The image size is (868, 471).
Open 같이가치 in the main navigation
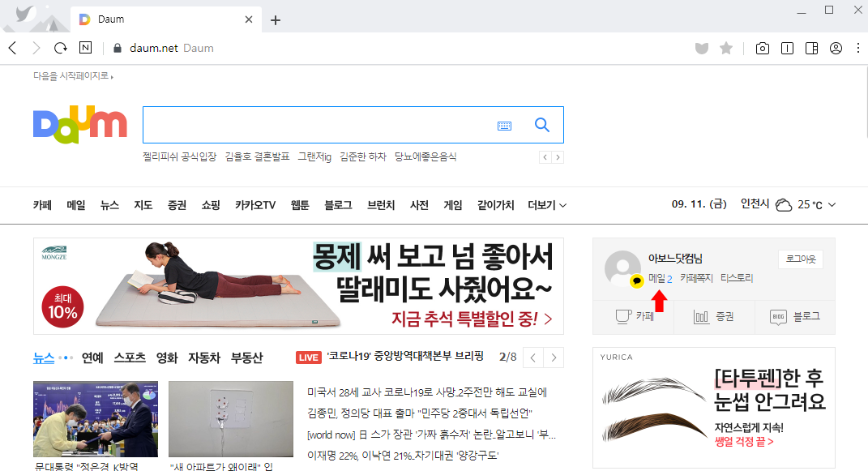coord(495,205)
